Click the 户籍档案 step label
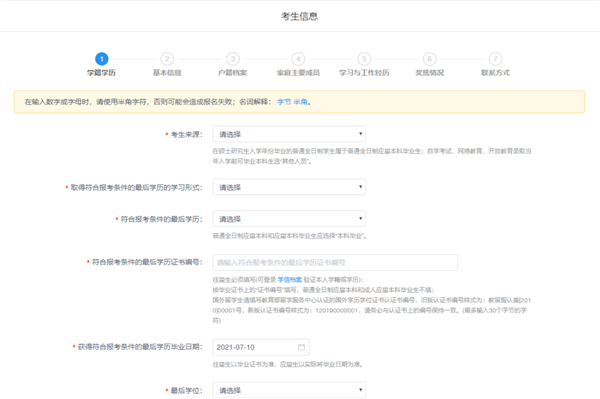The height and width of the screenshot is (399, 600). (233, 73)
